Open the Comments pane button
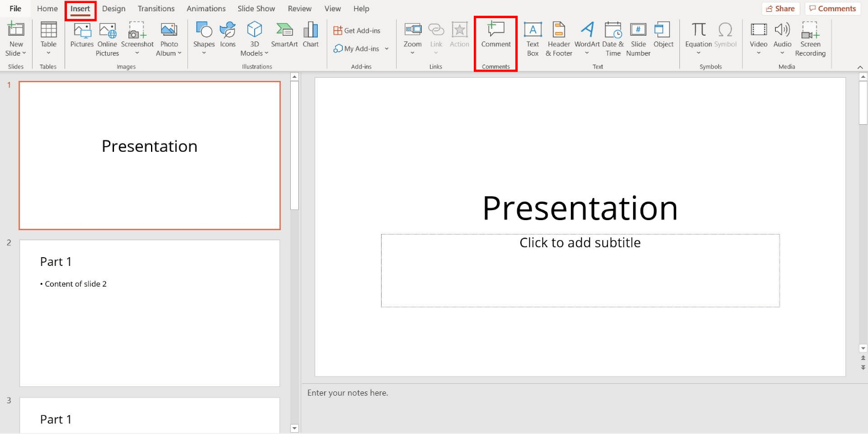Screen dimensions: 868x434 832,9
